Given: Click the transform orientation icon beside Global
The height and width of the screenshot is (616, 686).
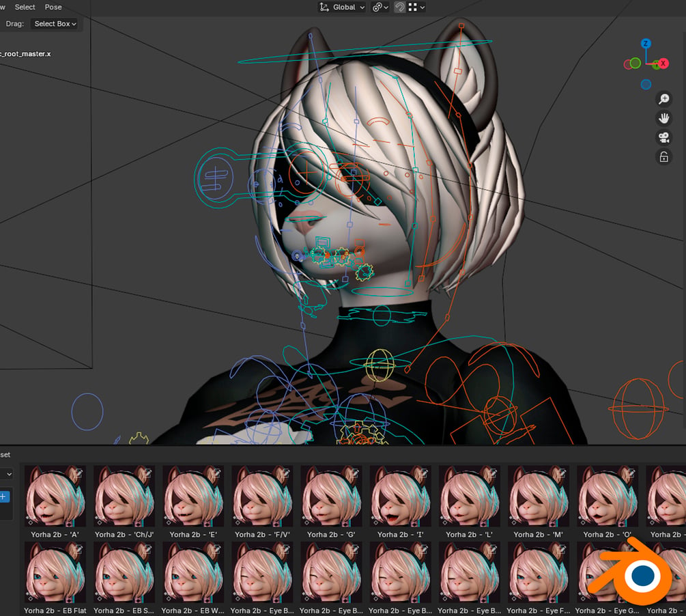Looking at the screenshot, I should (x=324, y=7).
